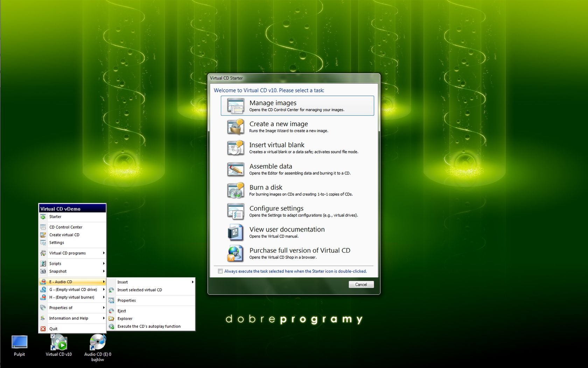
Task: Click the Purchase full version globe icon
Action: click(236, 253)
